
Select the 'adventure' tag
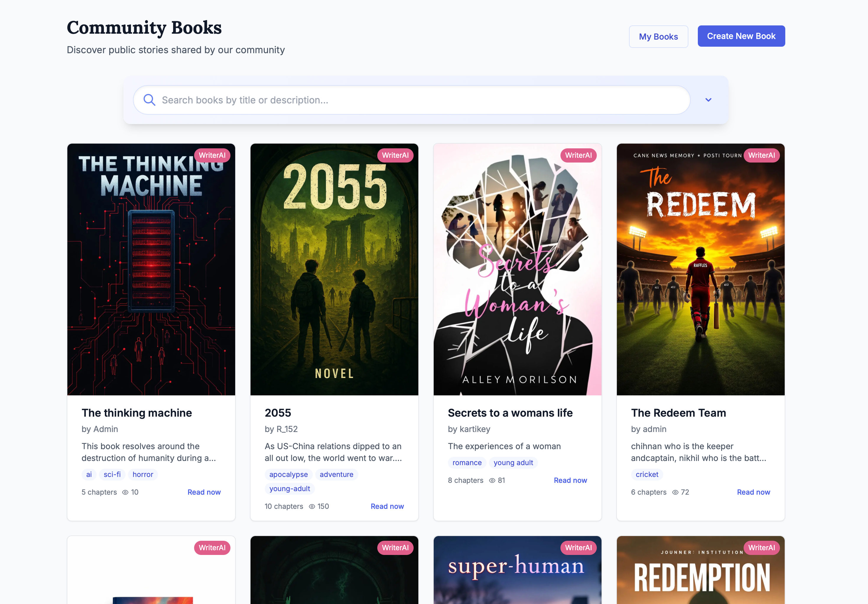[337, 474]
